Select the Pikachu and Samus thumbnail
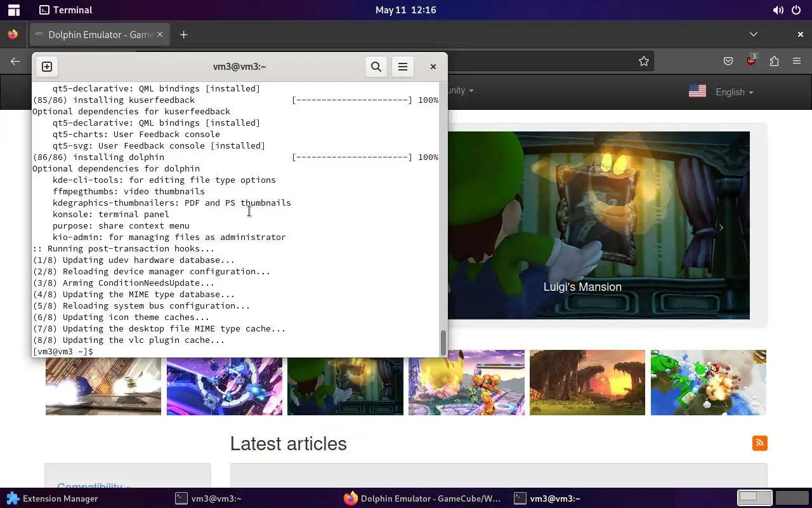The height and width of the screenshot is (508, 812). pyautogui.click(x=466, y=382)
